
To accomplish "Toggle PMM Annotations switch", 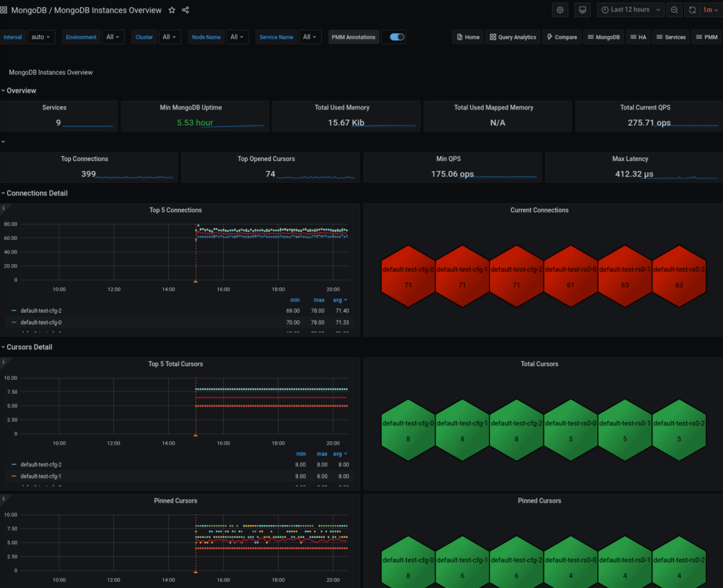I will point(397,37).
